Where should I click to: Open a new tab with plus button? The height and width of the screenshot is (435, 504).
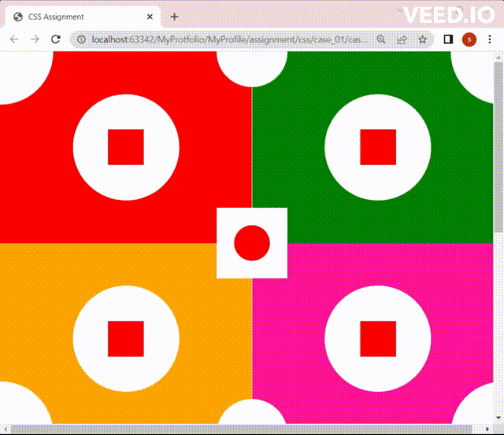(x=174, y=17)
